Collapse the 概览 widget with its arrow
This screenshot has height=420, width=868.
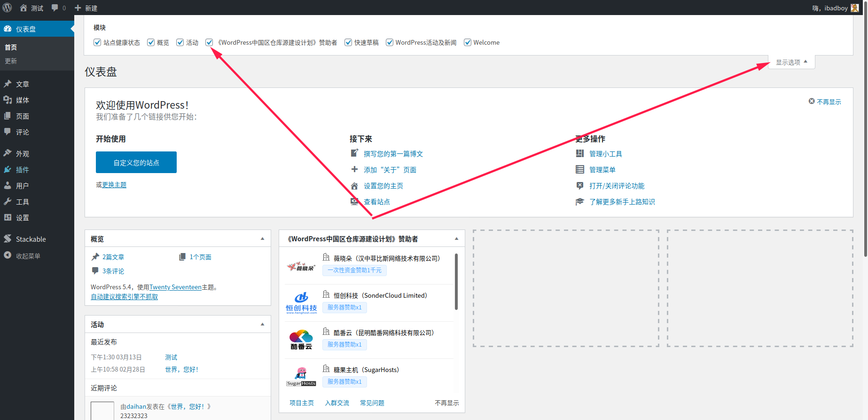[x=262, y=238]
